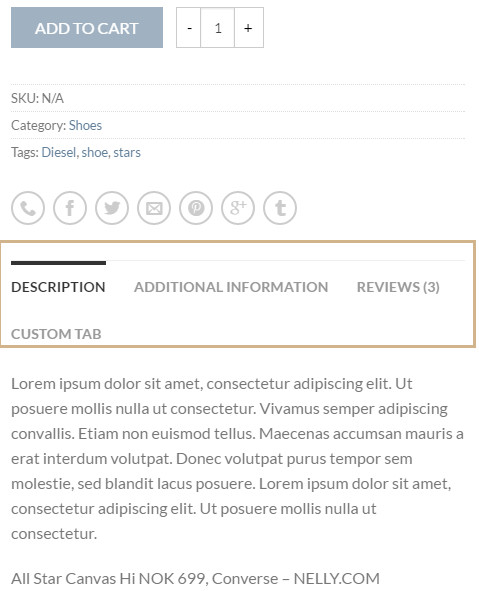Open the shoe tag link
479x591 pixels.
click(95, 152)
